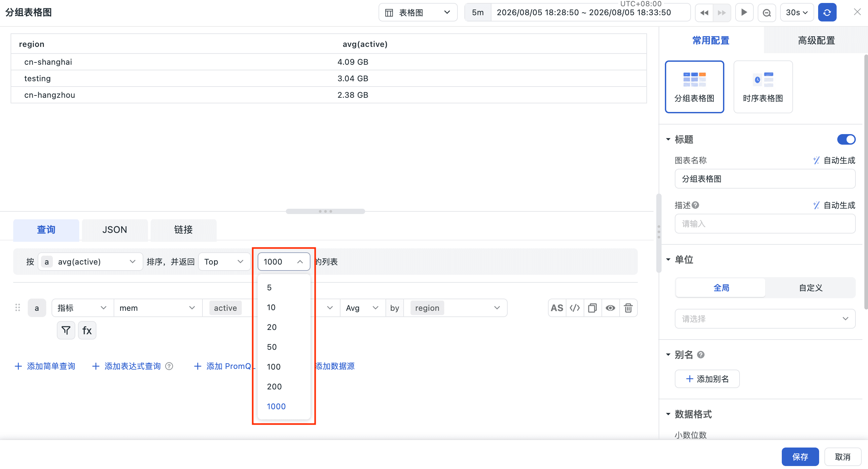Click the 描述 input field
Screen dimensions: 868x469
(x=765, y=224)
